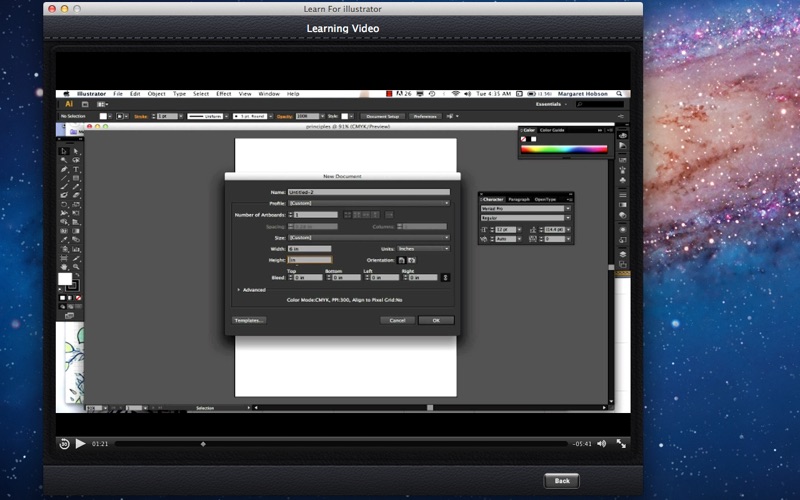Click the Width input field
This screenshot has width=800, height=500.
pyautogui.click(x=310, y=249)
